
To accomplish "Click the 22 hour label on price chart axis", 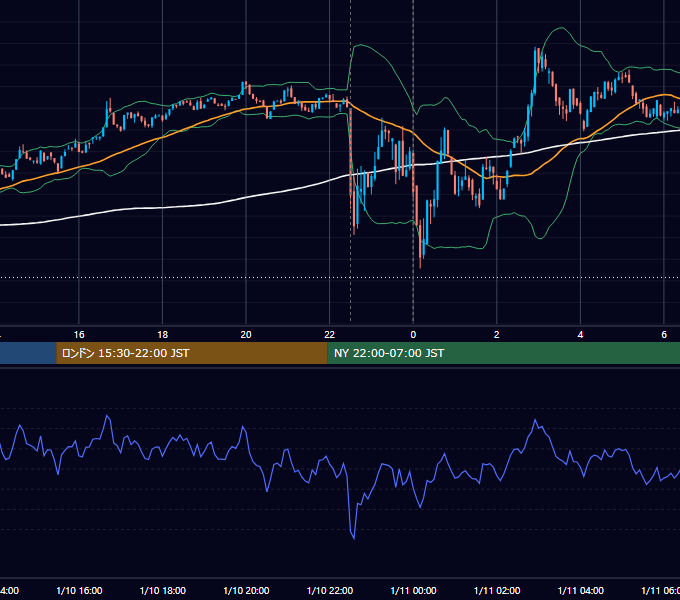I will point(330,335).
